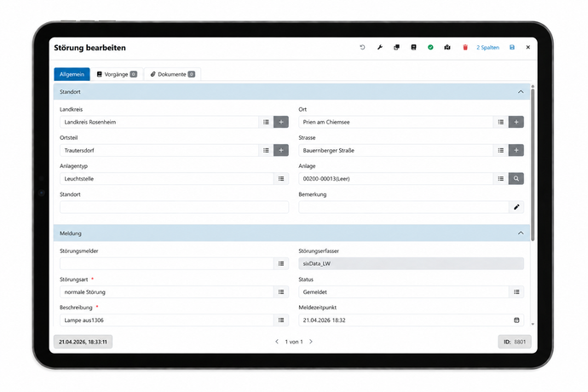
Task: Click the vertical scrollbar thumb
Action: coord(533,165)
